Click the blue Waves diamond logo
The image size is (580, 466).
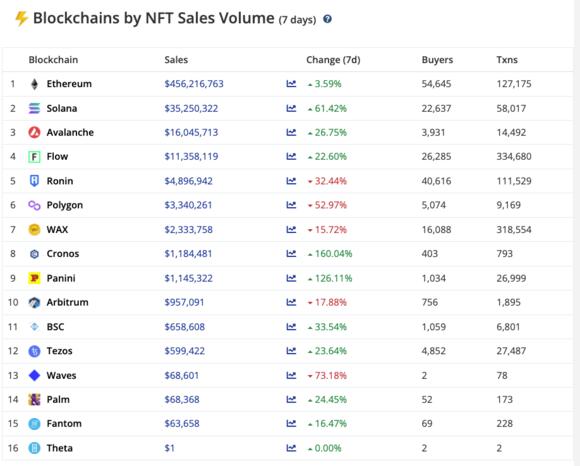[34, 375]
